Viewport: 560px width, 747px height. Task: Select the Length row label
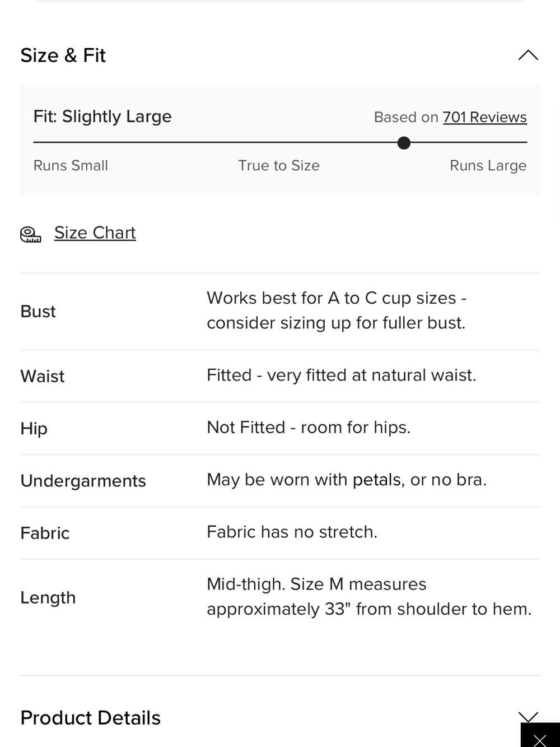48,598
